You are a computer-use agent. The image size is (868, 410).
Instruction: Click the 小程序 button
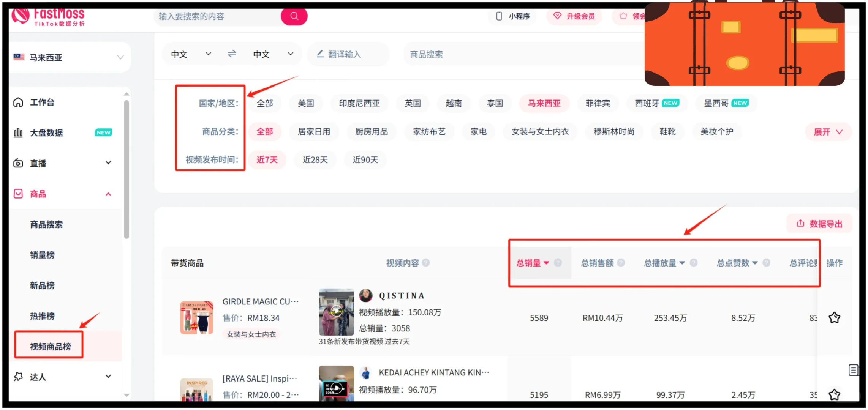pos(513,16)
